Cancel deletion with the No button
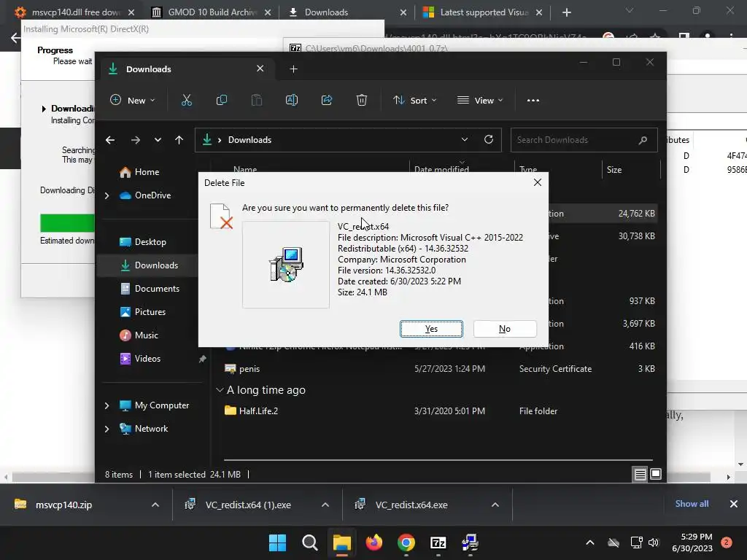 [505, 329]
